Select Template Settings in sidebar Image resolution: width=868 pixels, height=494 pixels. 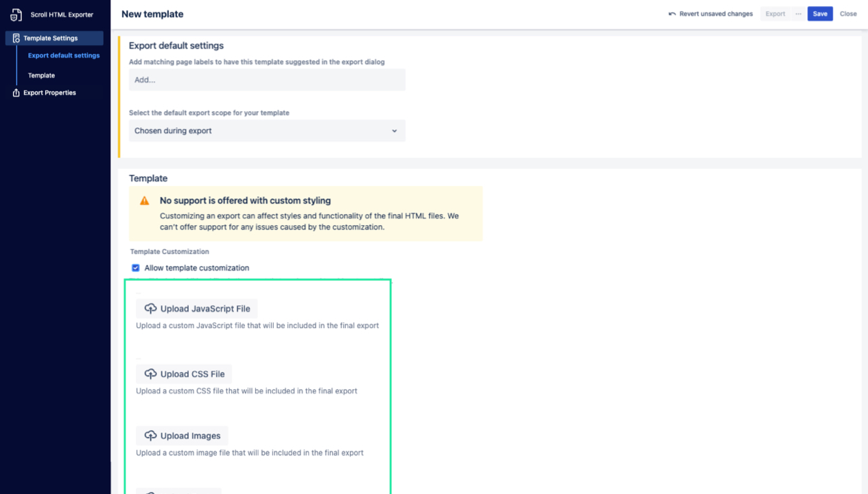[x=51, y=38]
